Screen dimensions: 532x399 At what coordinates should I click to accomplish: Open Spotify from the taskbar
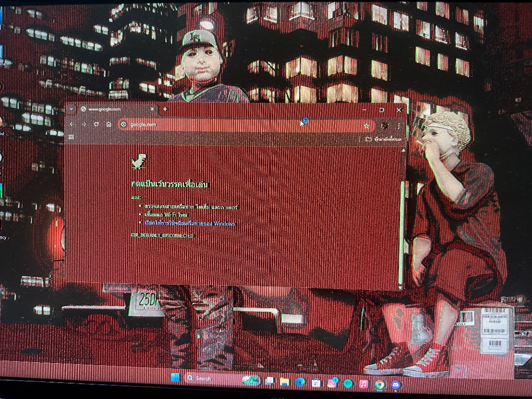pyautogui.click(x=348, y=384)
